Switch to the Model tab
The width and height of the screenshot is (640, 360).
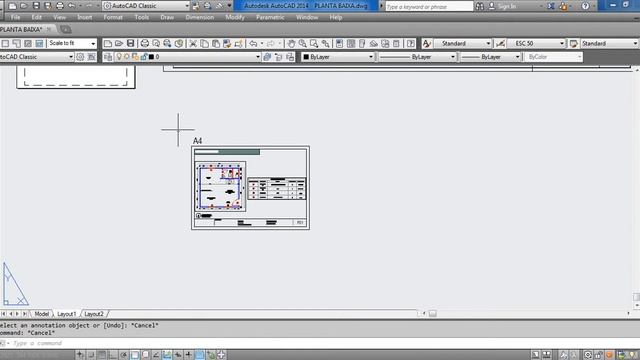[41, 314]
